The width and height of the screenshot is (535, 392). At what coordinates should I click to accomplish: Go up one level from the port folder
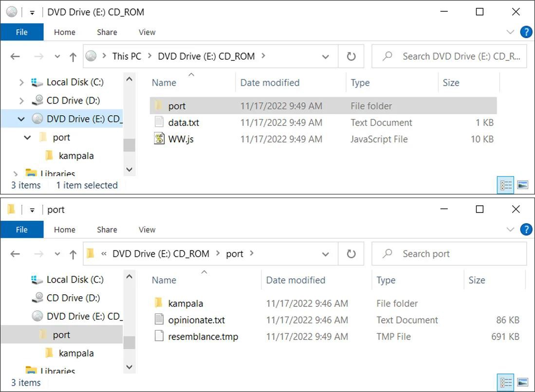[73, 254]
